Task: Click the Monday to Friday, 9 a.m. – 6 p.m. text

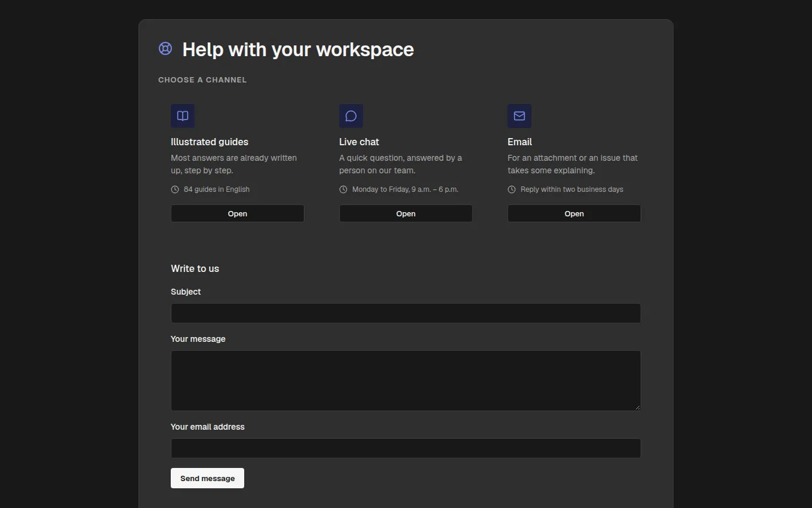Action: pyautogui.click(x=405, y=189)
